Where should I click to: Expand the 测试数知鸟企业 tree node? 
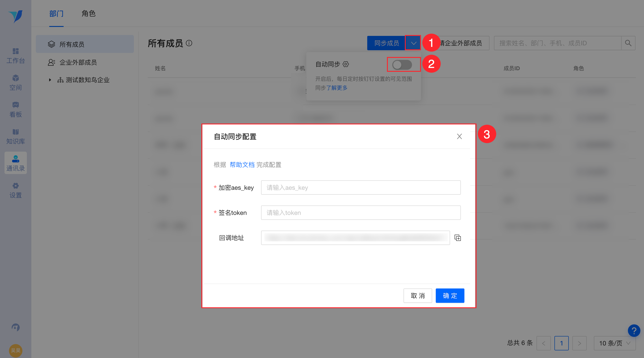50,80
